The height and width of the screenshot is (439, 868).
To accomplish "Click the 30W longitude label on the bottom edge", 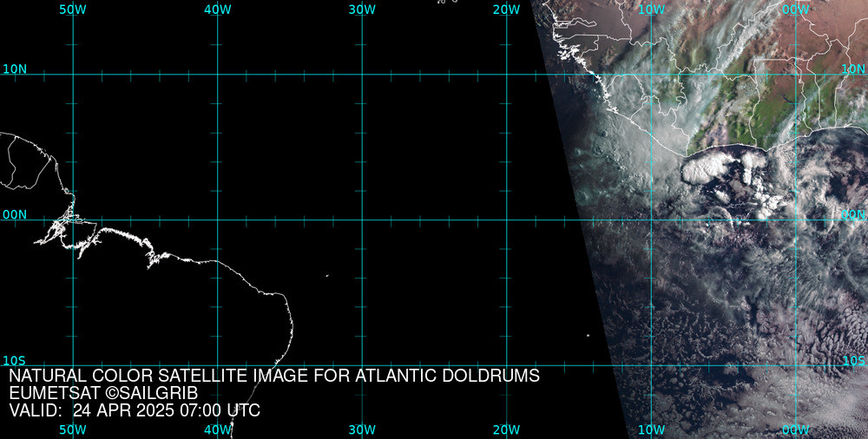I will click(362, 429).
